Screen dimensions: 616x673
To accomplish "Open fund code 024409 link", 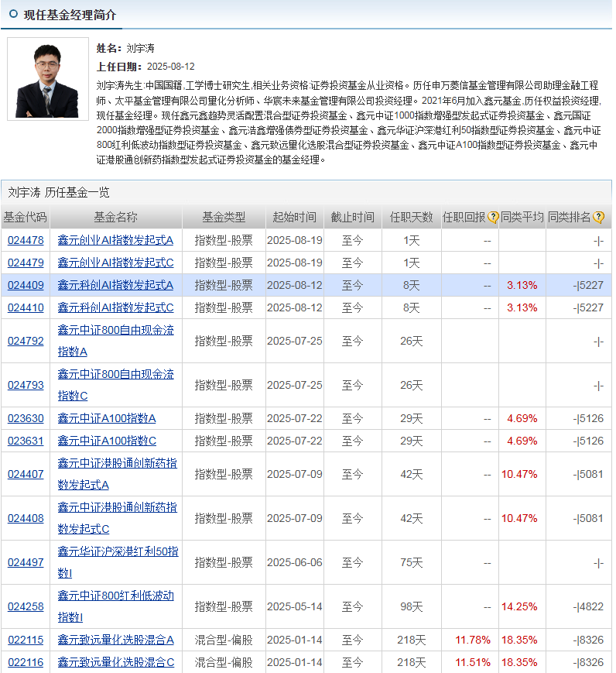I will point(26,285).
